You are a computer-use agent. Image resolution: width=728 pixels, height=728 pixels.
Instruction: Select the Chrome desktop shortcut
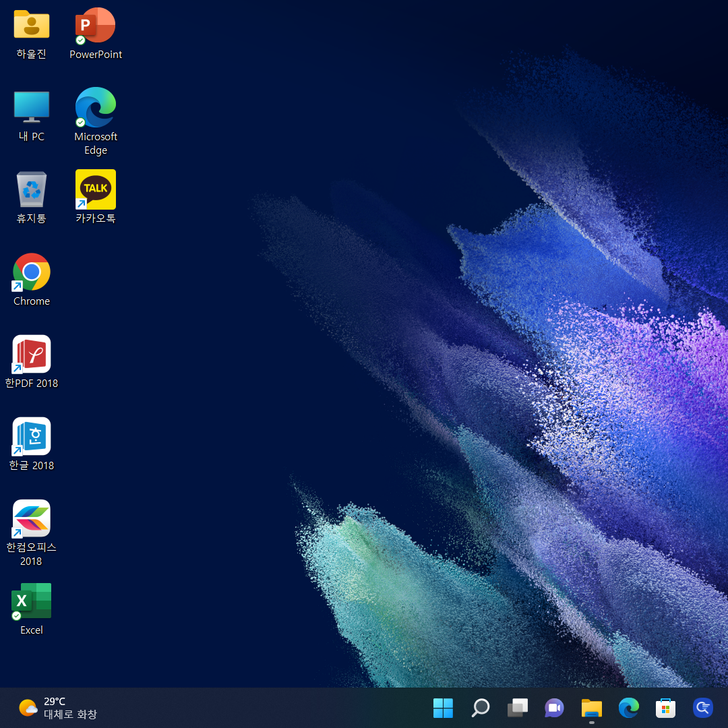point(31,272)
